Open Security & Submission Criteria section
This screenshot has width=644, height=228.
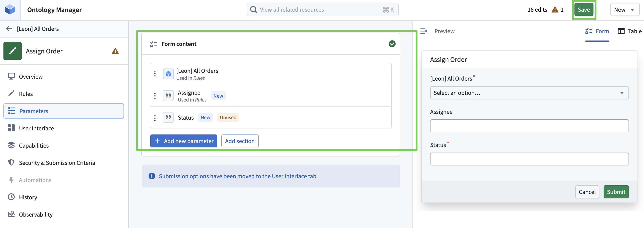(x=57, y=163)
